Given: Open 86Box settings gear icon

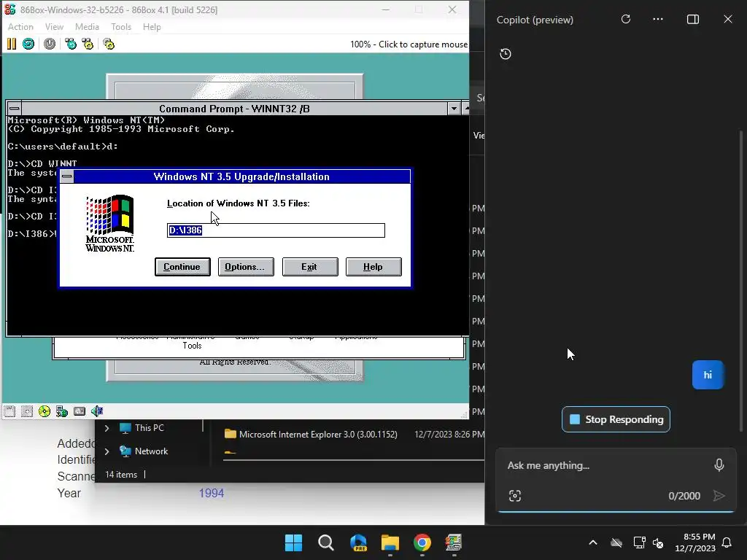Looking at the screenshot, I should [109, 44].
